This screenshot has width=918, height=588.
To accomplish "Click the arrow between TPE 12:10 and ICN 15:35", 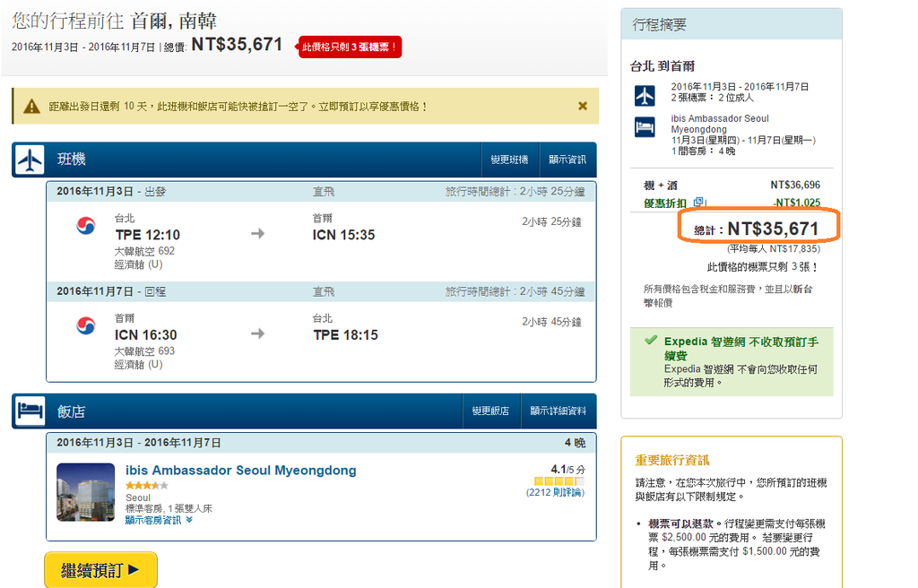I will point(257,234).
